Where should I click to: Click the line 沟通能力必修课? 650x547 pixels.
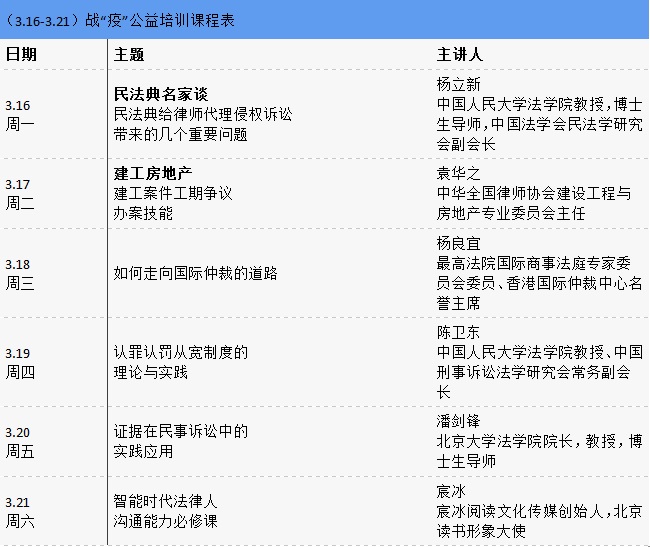pyautogui.click(x=165, y=521)
